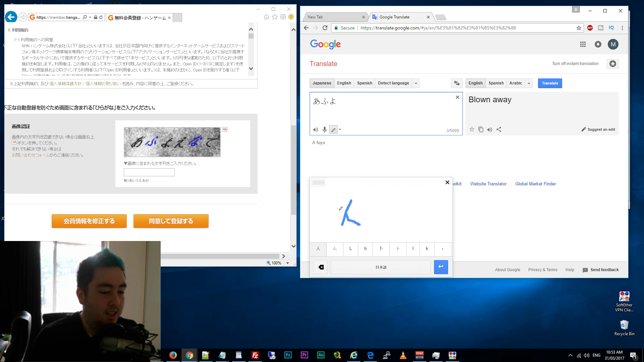Open the Google apps grid icon

(583, 44)
